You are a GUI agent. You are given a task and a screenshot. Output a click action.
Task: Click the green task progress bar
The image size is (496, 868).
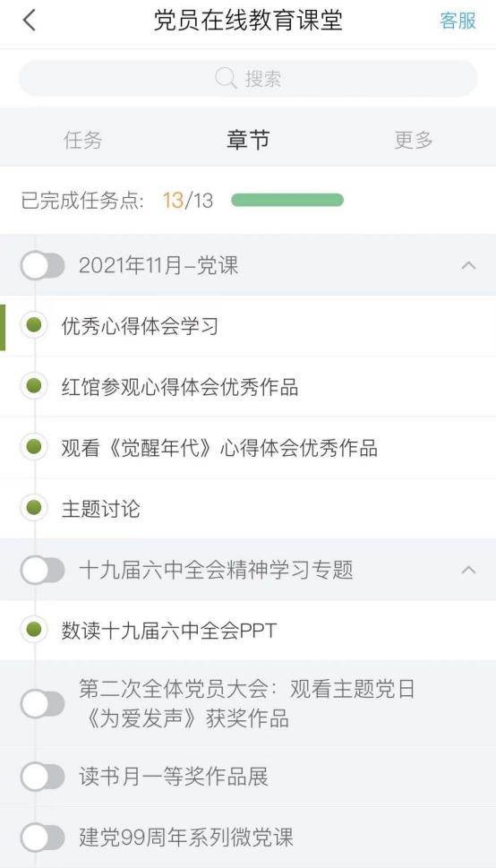pos(287,200)
